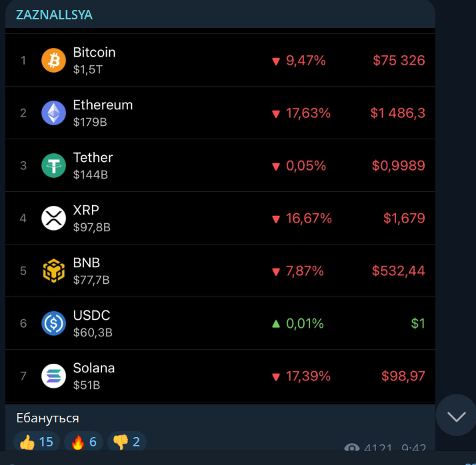
Task: Click the Solana logo icon
Action: click(x=54, y=376)
